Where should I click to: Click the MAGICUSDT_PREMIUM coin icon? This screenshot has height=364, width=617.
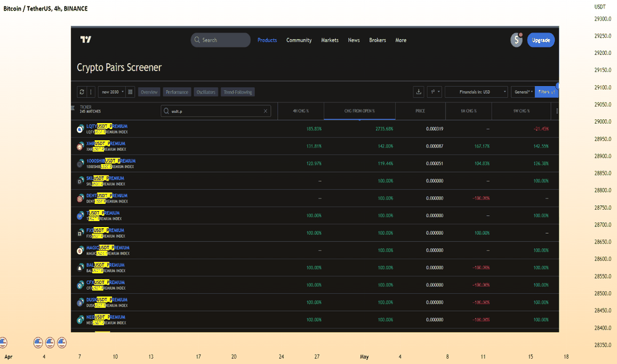coord(80,250)
